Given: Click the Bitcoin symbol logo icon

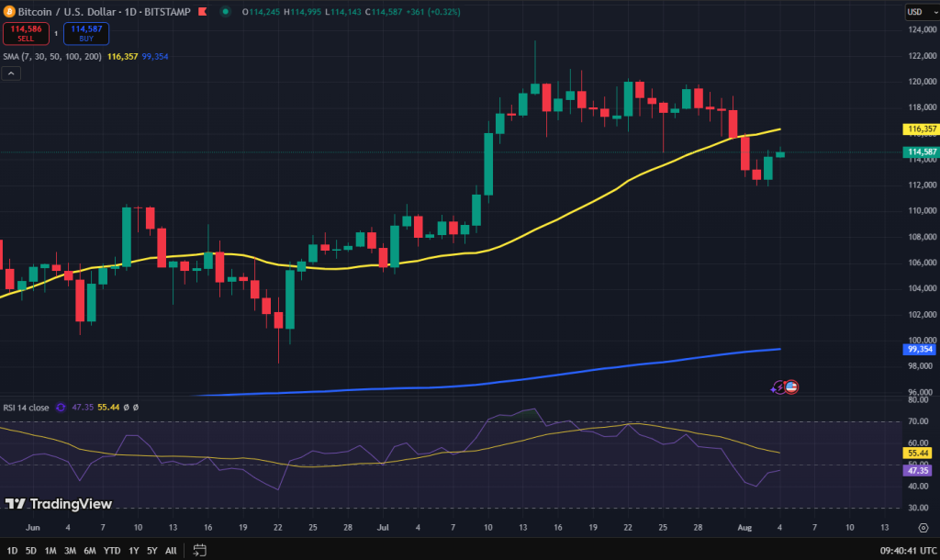Looking at the screenshot, I should (x=9, y=11).
